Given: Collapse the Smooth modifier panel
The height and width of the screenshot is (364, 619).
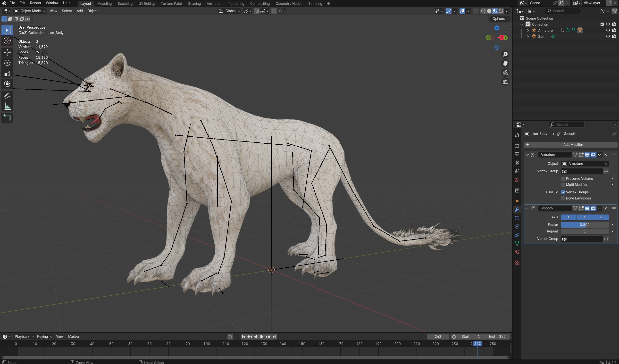Looking at the screenshot, I should pyautogui.click(x=527, y=208).
